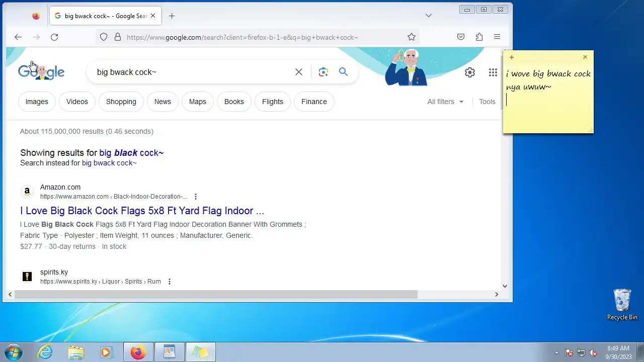Click the Sticky Notes taskbar button
Screen dimensions: 644x362
(200, 352)
